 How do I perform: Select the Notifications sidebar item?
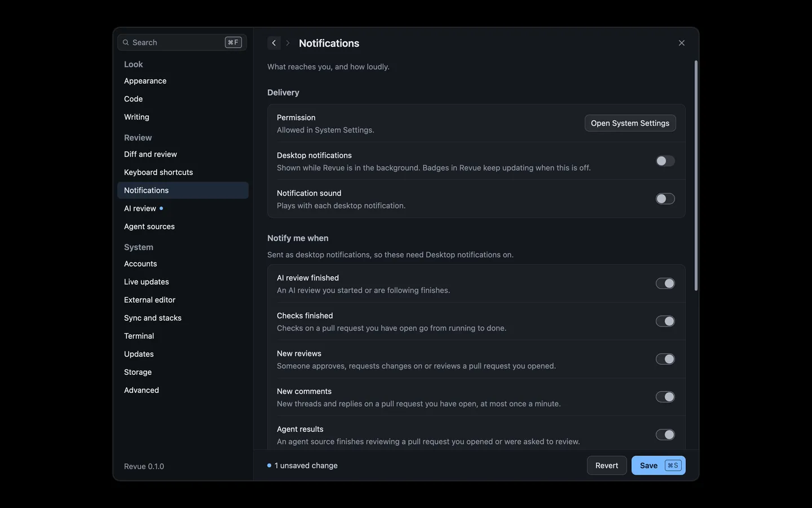[183, 190]
